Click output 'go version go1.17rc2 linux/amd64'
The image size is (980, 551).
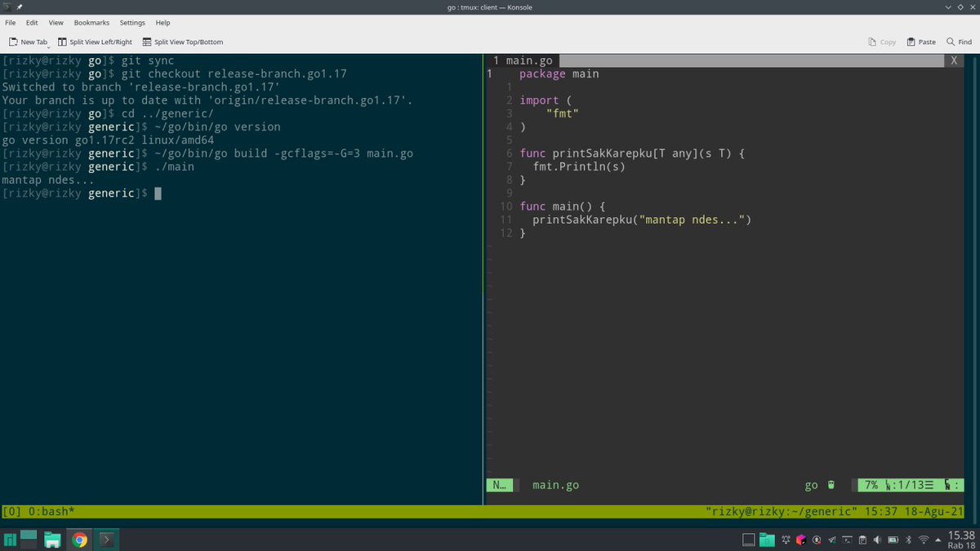click(109, 140)
